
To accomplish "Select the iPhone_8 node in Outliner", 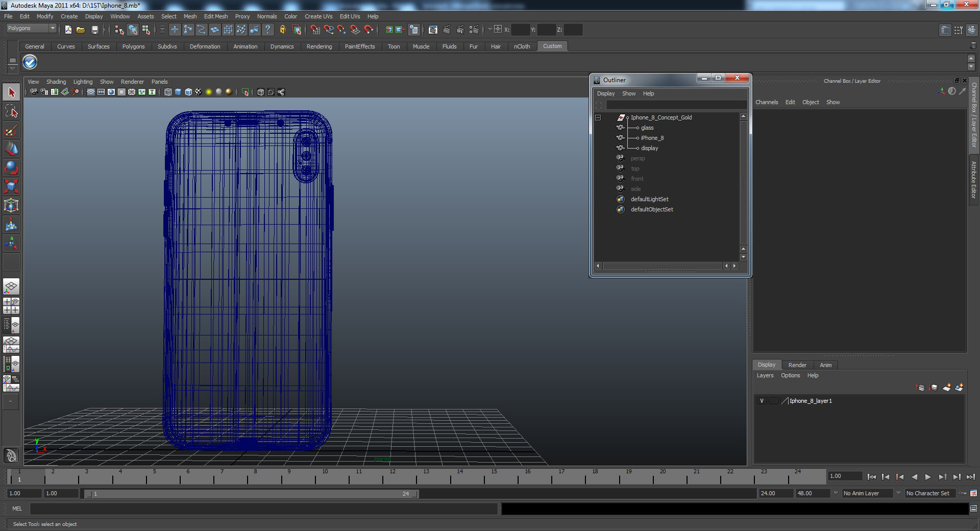I will tap(652, 138).
